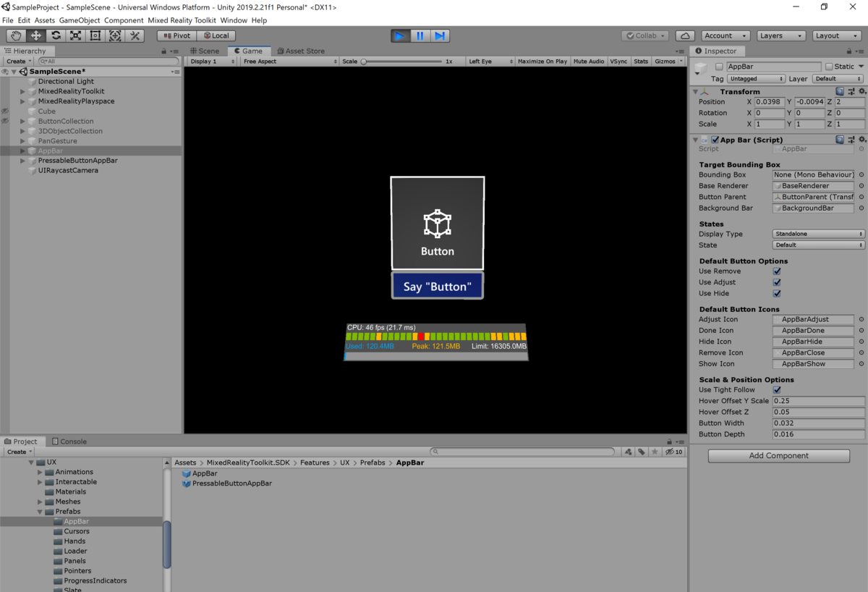Click favorite star icon in Project panel
Screen dimensions: 868x592
[655, 452]
